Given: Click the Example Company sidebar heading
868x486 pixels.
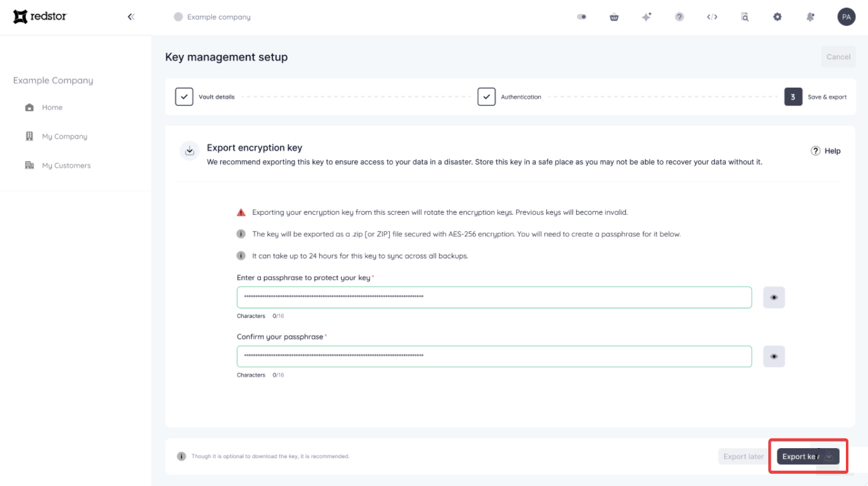Looking at the screenshot, I should 53,80.
